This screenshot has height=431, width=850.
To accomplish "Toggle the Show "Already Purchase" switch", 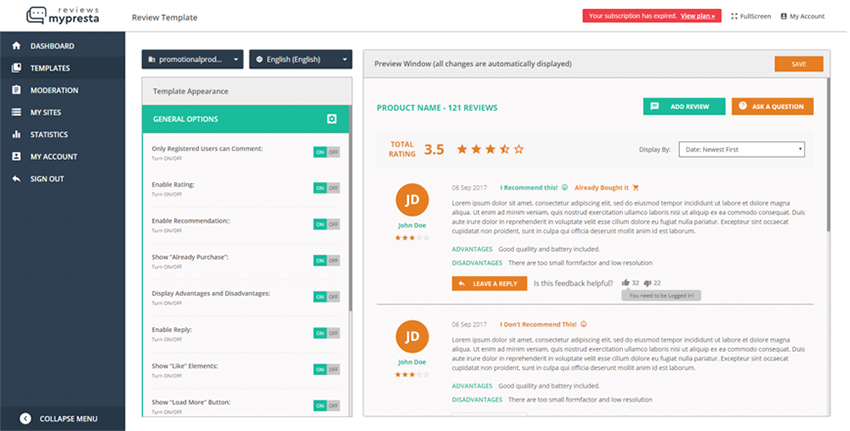I will pyautogui.click(x=326, y=261).
